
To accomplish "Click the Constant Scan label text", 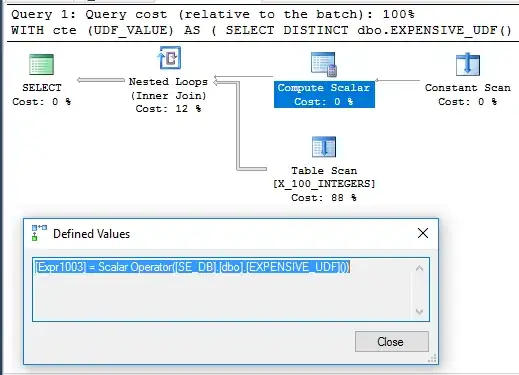I will (468, 88).
